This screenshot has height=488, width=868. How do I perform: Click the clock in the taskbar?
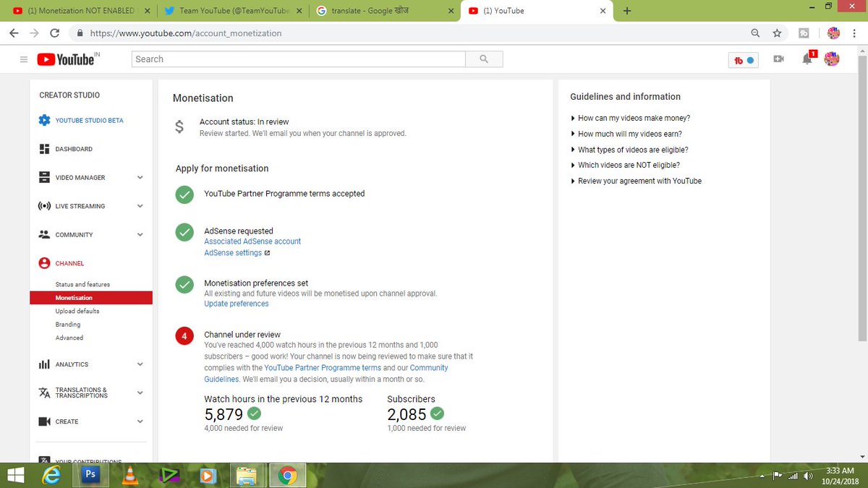pos(838,475)
